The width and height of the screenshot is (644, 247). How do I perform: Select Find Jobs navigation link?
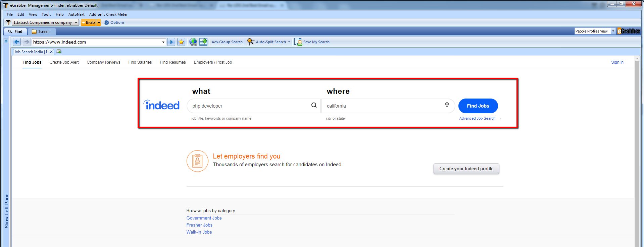[32, 62]
